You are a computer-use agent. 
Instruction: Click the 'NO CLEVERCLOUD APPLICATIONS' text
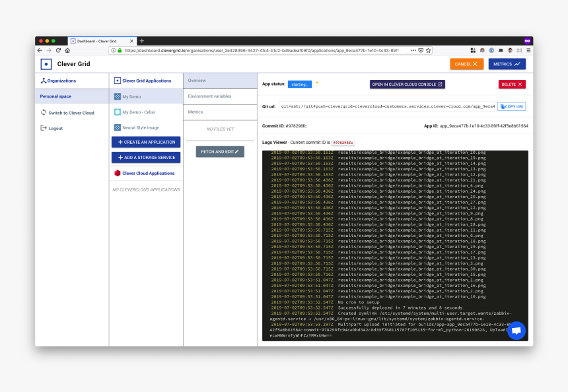pos(146,189)
